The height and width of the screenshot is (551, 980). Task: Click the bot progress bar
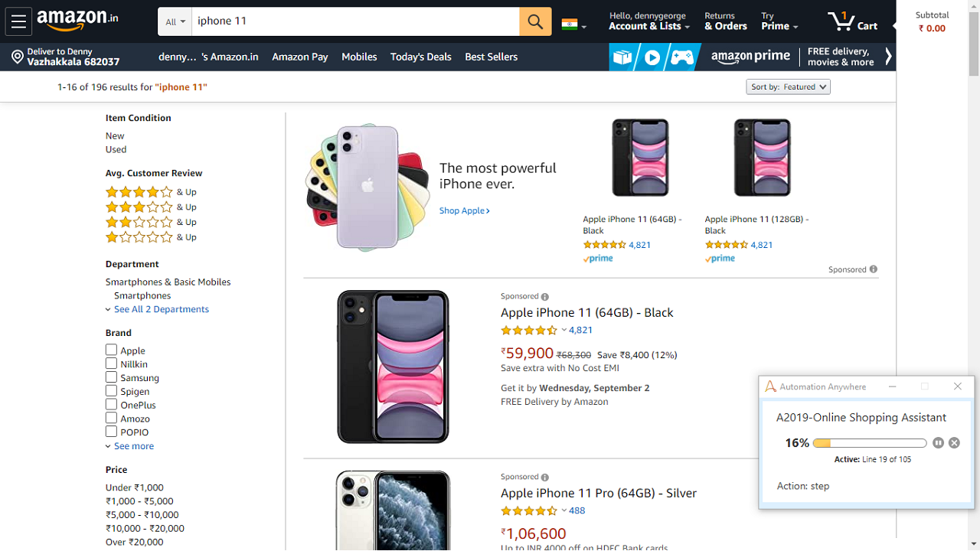click(x=870, y=443)
